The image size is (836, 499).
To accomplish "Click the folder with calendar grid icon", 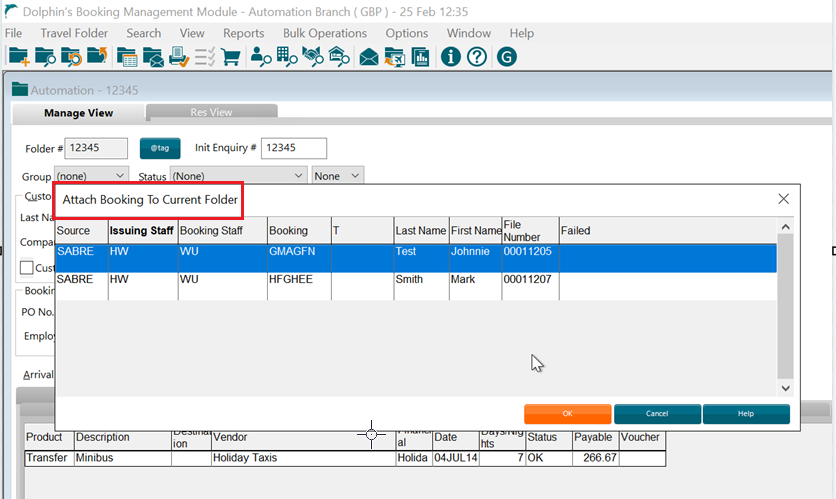I will pos(127,57).
